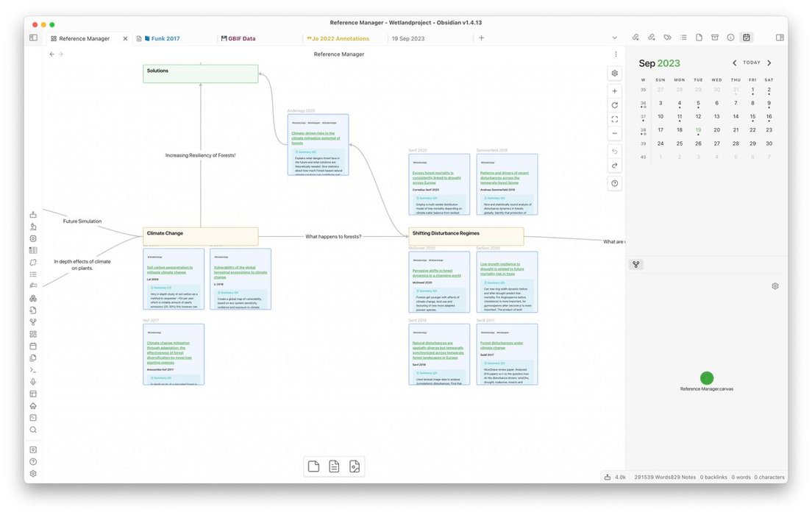Screen dimensions: 812x515
Task: Go to previous month in calendar
Action: coord(734,63)
